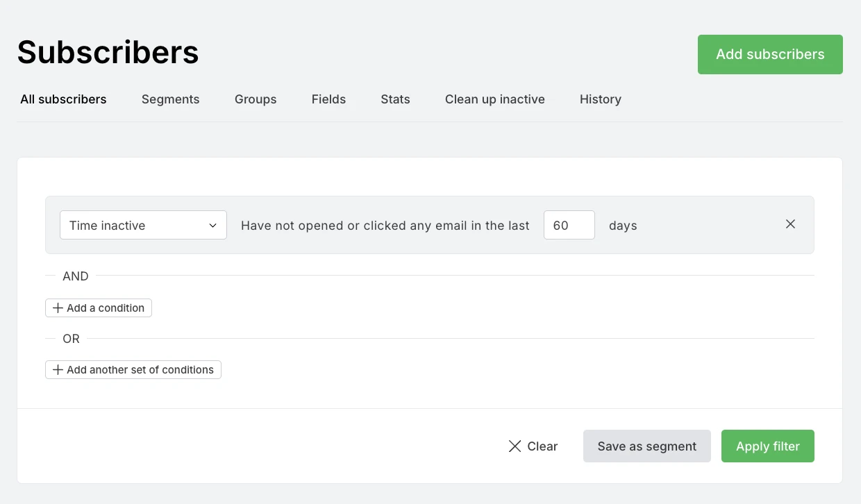Apply the filter with Apply filter button

(x=767, y=446)
